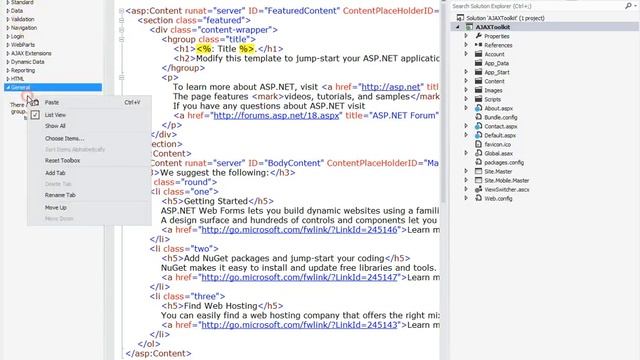Viewport: 640px width, 360px height.
Task: Select Show All in the context menu
Action: (x=89, y=126)
